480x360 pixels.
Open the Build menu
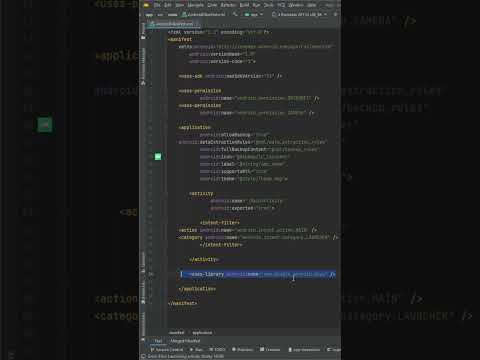[x=244, y=5]
